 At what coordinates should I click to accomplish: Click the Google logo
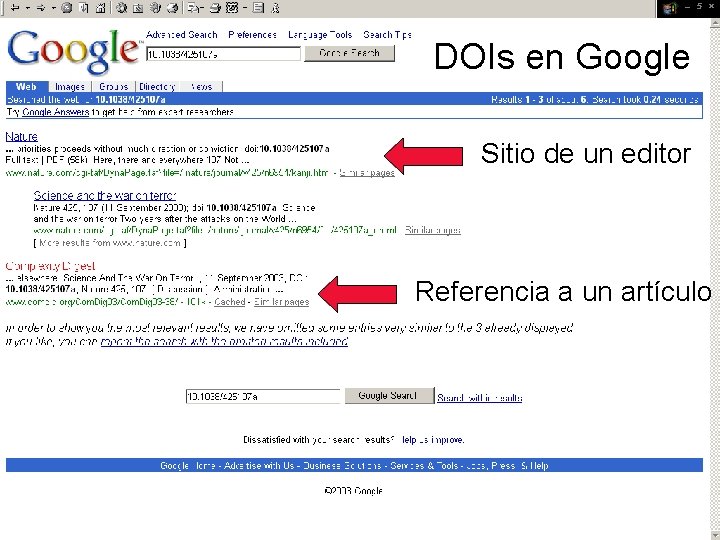73,51
